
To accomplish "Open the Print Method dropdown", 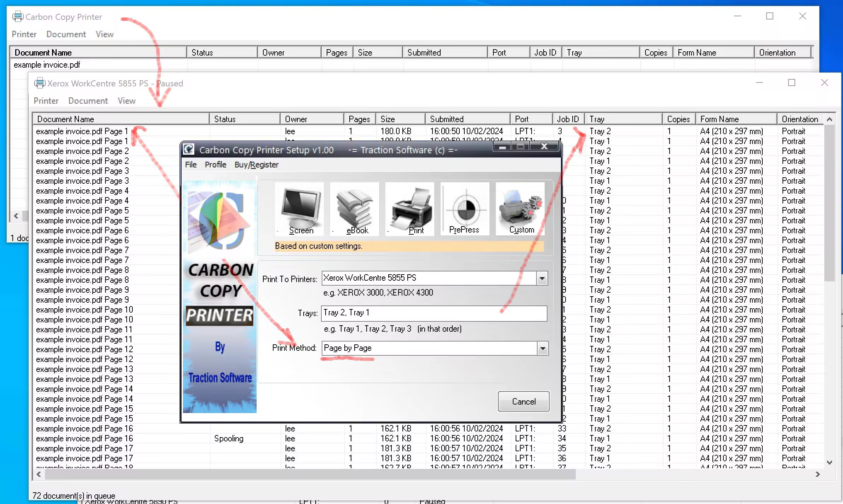I will [542, 348].
